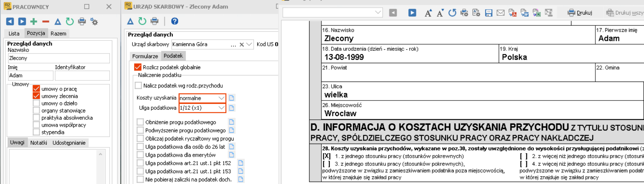Open the Urząd skarbowy Kamienna Góra dropdown
The image size is (644, 184).
(x=249, y=45)
